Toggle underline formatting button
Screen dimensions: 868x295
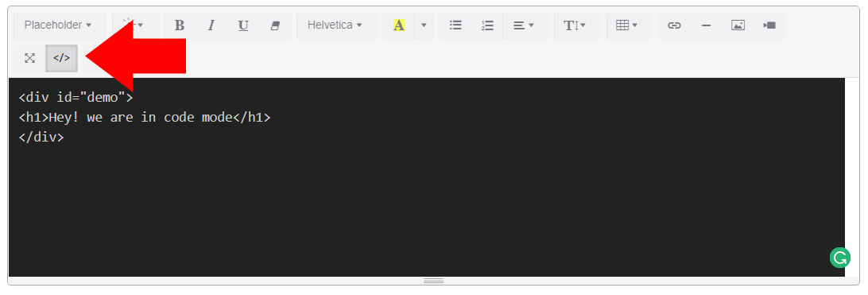point(243,25)
